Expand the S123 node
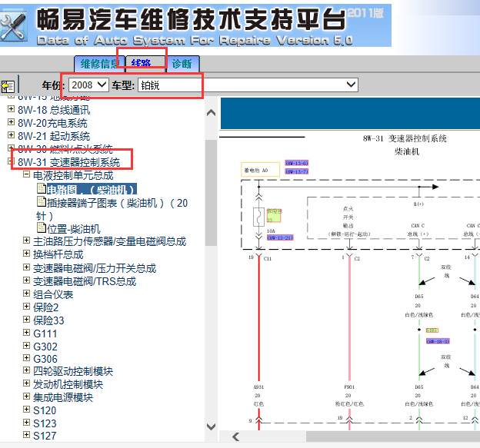Viewport: 480px width, 448px height. pos(27,423)
